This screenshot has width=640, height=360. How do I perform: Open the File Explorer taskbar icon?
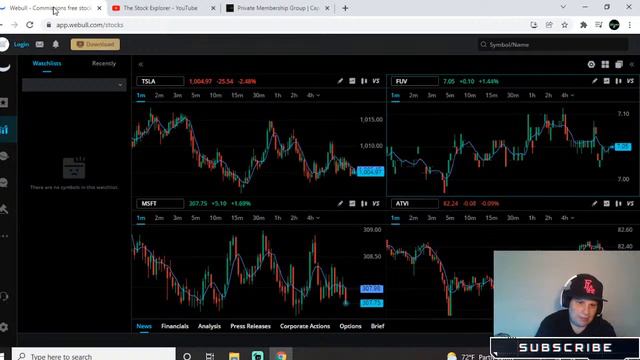(x=234, y=356)
